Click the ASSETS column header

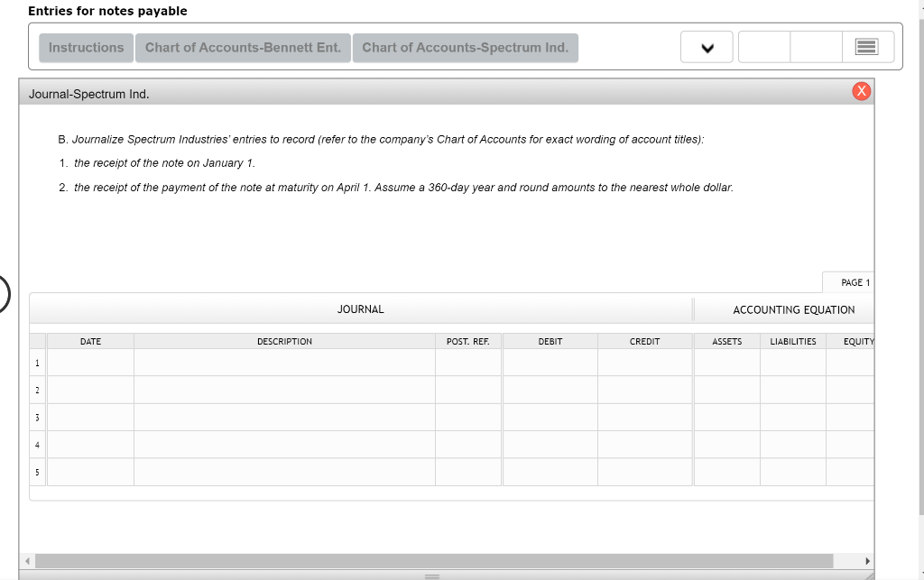727,342
